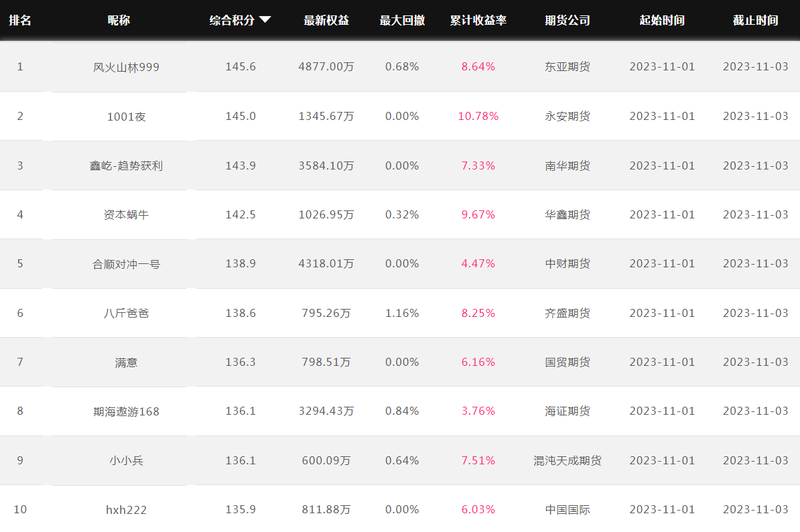This screenshot has height=532, width=800.
Task: Open nickname 期海遨游168
Action: (126, 411)
